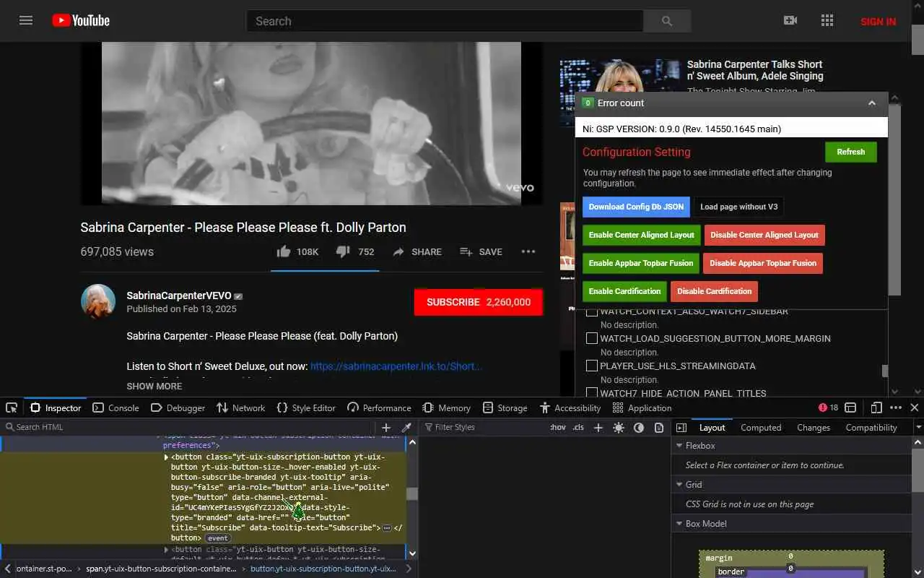Go to the YouTube home logo
Screen dimensions: 924x578
click(81, 21)
